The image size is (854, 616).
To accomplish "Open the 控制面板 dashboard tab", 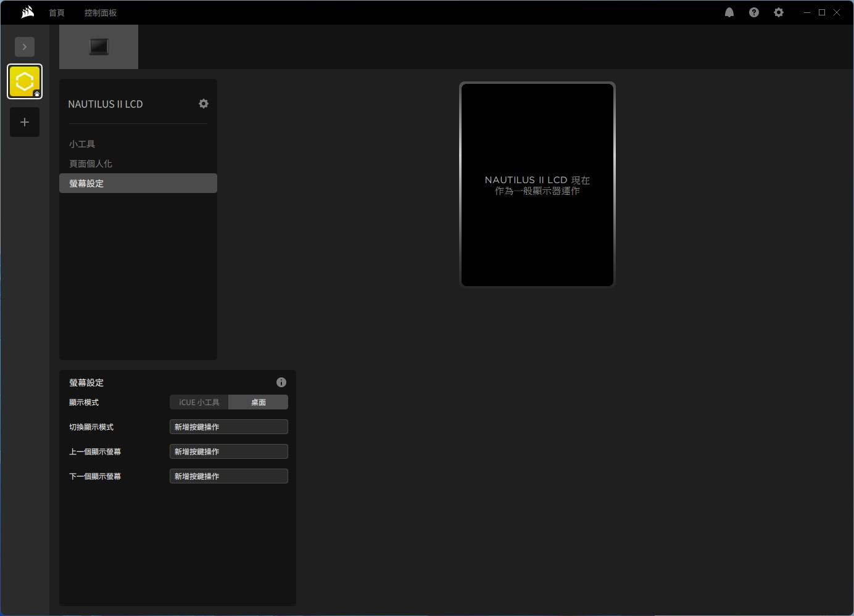I will coord(101,13).
